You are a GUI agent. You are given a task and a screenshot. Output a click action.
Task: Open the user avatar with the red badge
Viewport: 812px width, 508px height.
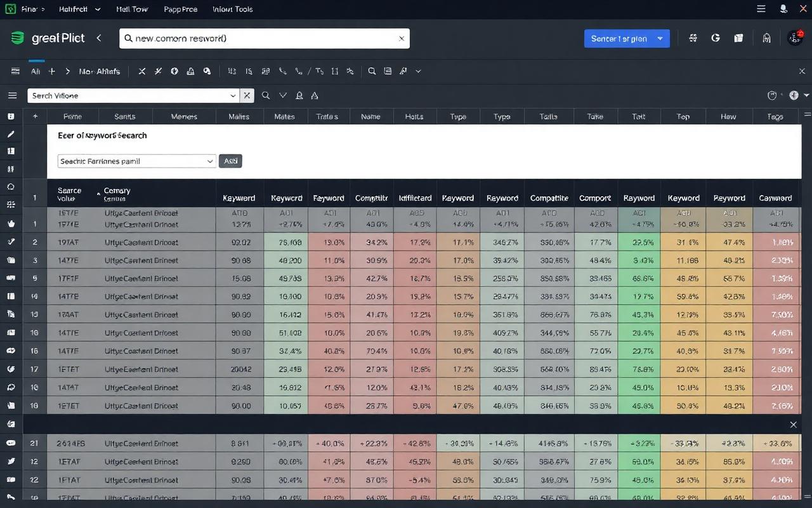[795, 38]
